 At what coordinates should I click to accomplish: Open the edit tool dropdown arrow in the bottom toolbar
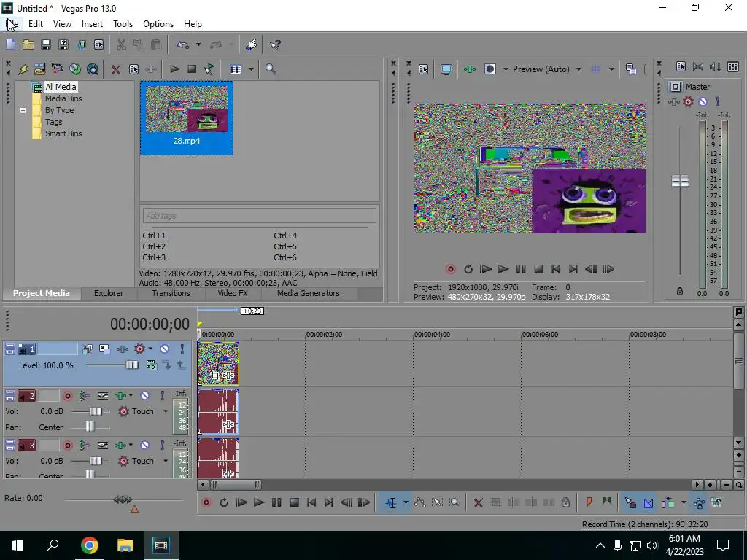(406, 502)
